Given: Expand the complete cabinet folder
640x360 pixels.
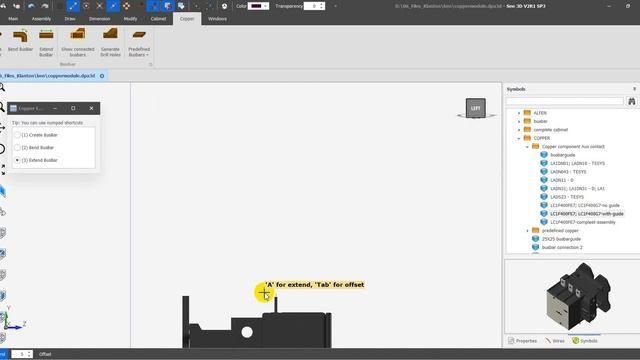Looking at the screenshot, I should click(519, 130).
